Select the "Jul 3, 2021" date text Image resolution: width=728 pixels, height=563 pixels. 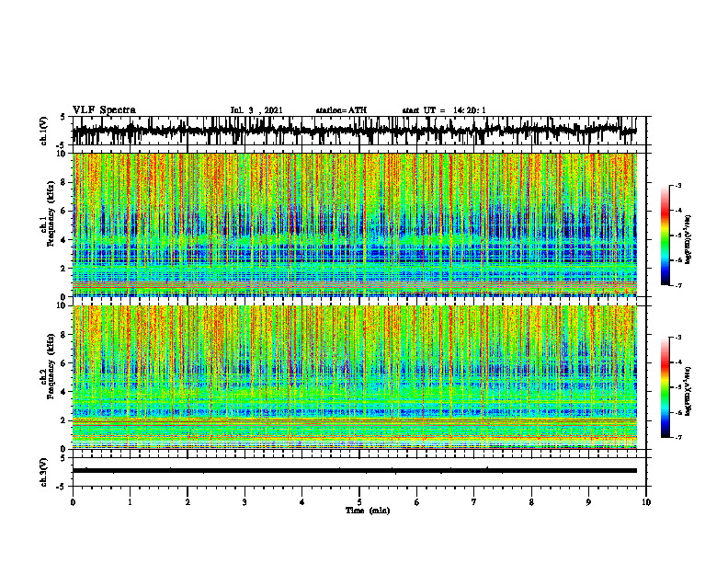pyautogui.click(x=256, y=110)
